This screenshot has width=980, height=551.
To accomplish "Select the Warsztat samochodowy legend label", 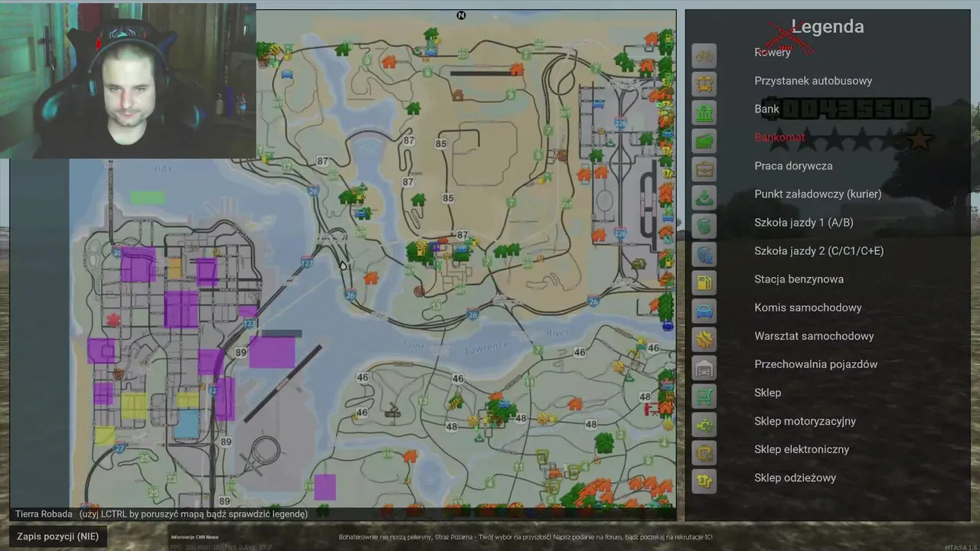I will point(814,335).
